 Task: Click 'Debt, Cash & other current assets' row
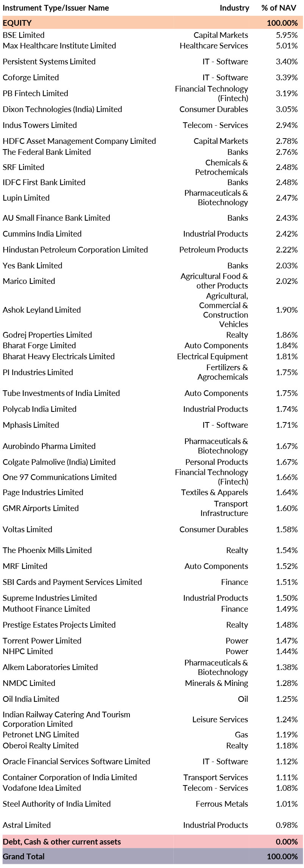[62, 842]
